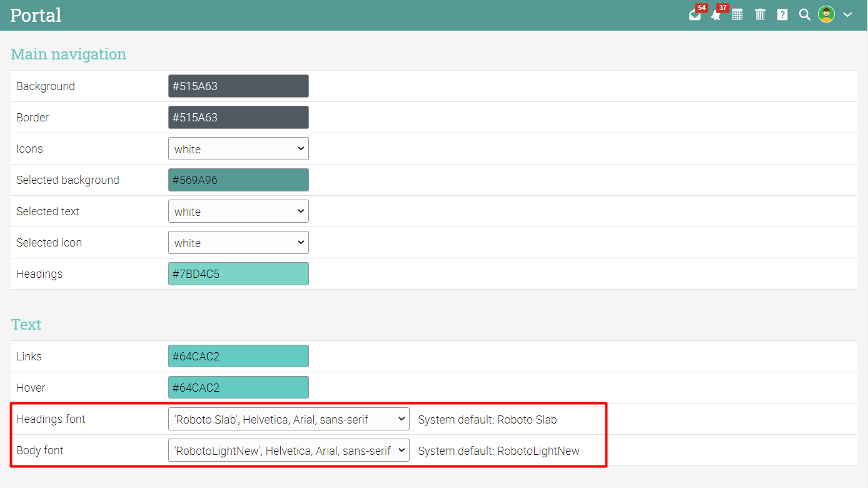Click the 'Headings' row label in Main navigation
The image size is (868, 488).
[39, 274]
